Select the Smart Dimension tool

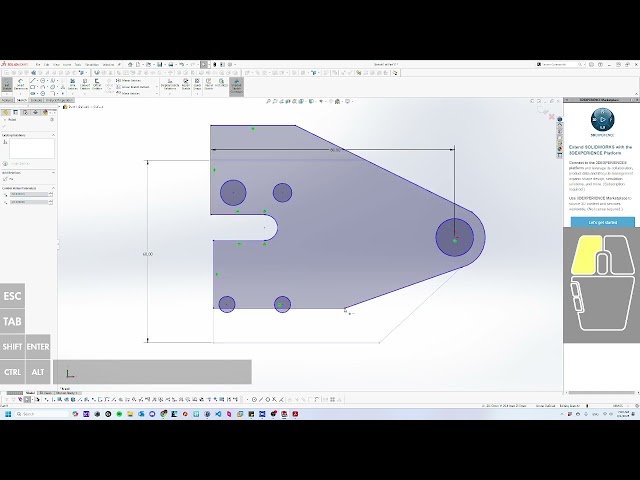tap(20, 84)
